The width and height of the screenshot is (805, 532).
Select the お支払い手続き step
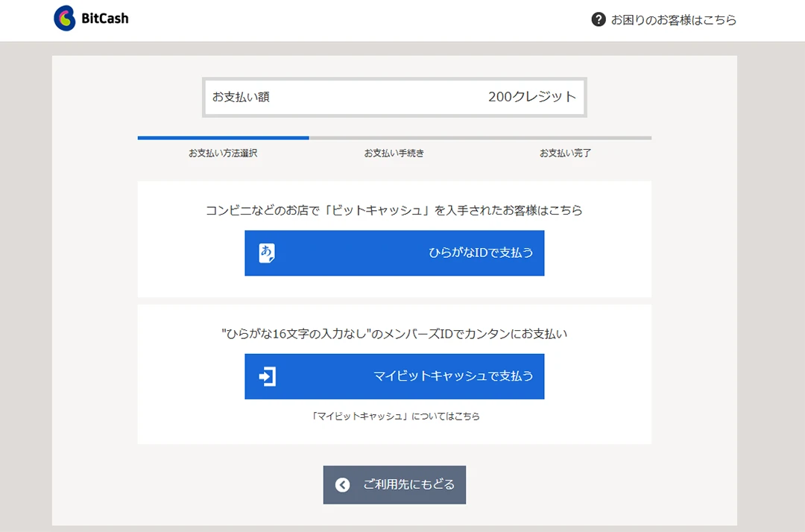point(394,153)
